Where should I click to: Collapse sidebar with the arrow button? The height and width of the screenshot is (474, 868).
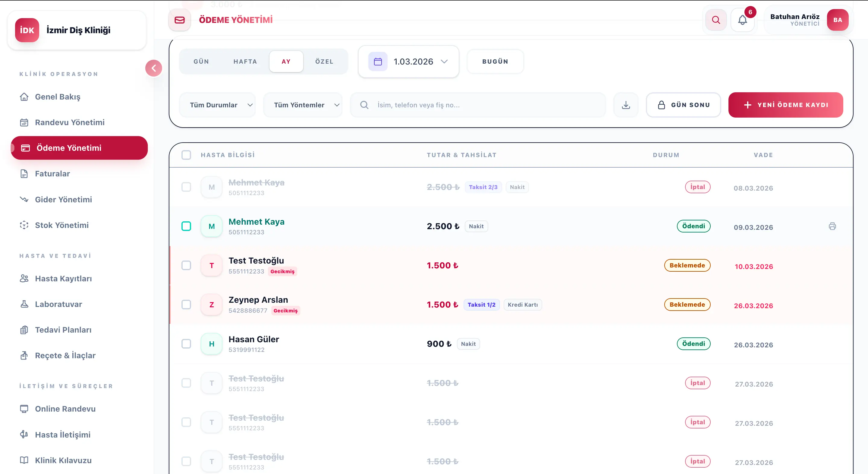click(x=154, y=68)
